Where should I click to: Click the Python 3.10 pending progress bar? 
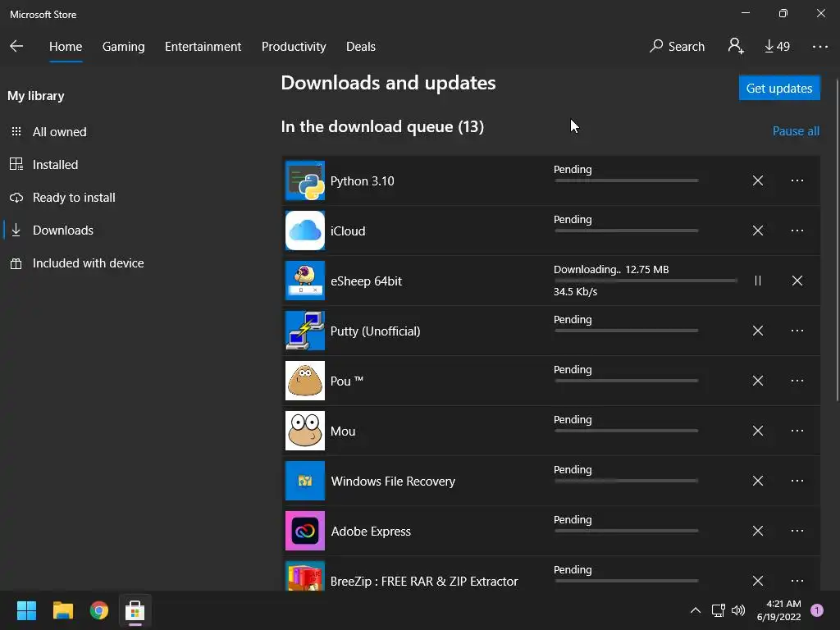626,180
